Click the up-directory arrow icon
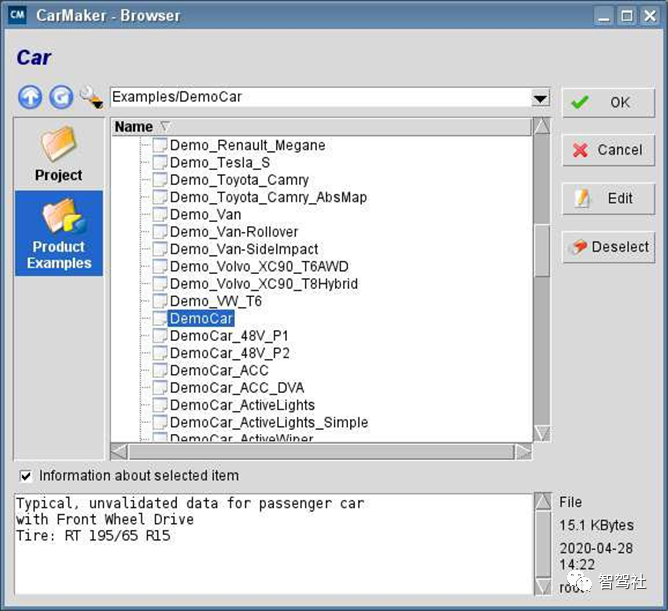The image size is (668, 611). point(30,97)
